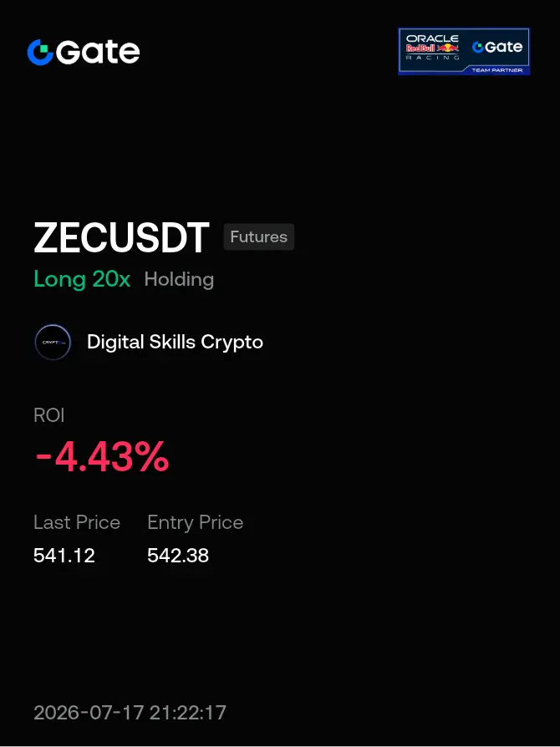Click the Futures tag badge
This screenshot has height=747, width=560.
(x=259, y=236)
